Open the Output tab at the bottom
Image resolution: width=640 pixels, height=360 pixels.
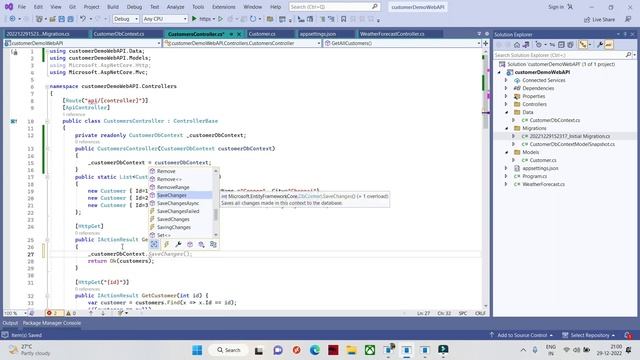pyautogui.click(x=10, y=323)
